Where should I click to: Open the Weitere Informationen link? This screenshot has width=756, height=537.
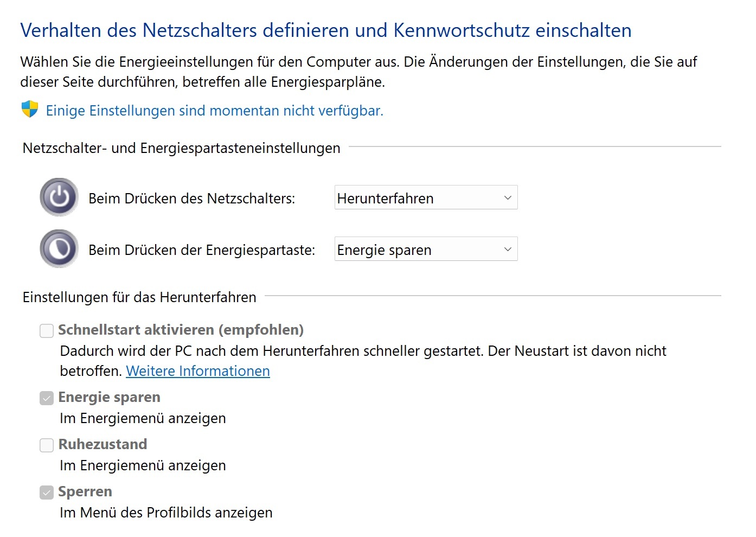pyautogui.click(x=198, y=371)
